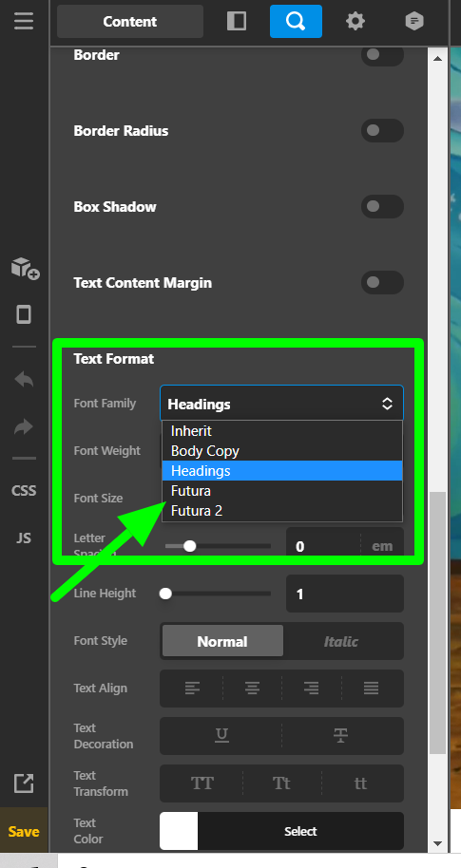This screenshot has width=461, height=868.
Task: Choose Futura 2 from font list
Action: point(282,511)
